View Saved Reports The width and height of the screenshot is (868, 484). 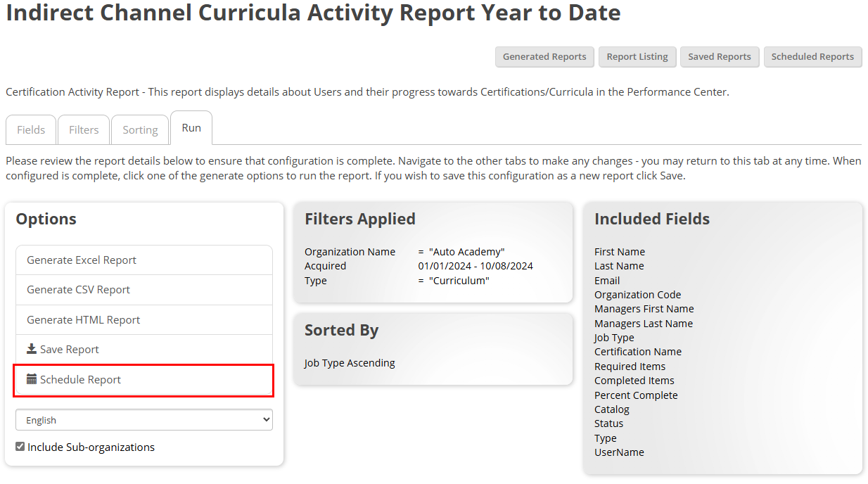click(720, 57)
